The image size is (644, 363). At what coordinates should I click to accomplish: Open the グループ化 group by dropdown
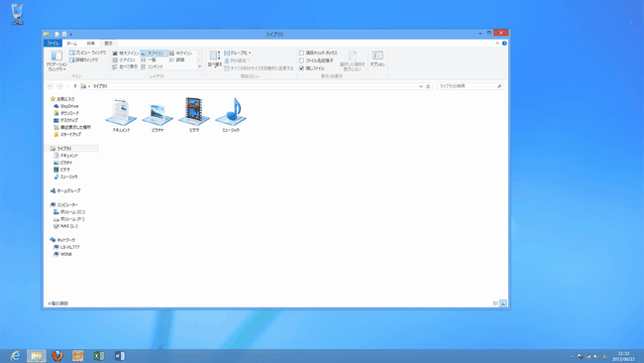pos(238,53)
